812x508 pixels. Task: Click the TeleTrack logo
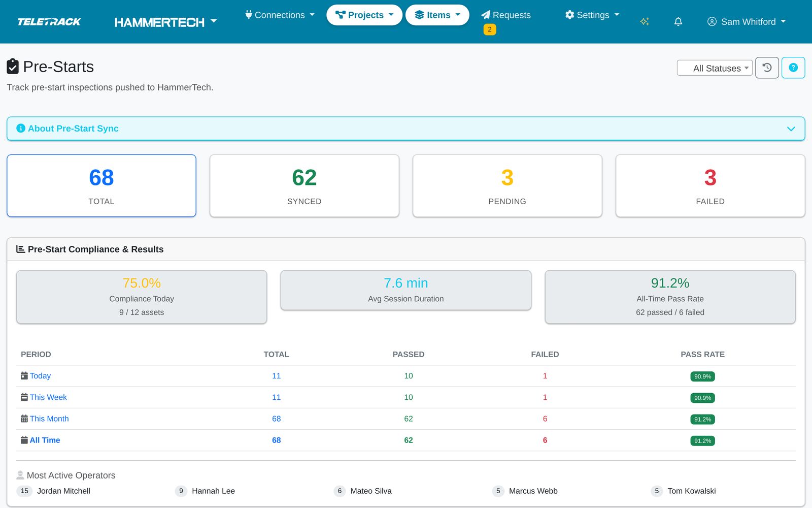pyautogui.click(x=49, y=22)
